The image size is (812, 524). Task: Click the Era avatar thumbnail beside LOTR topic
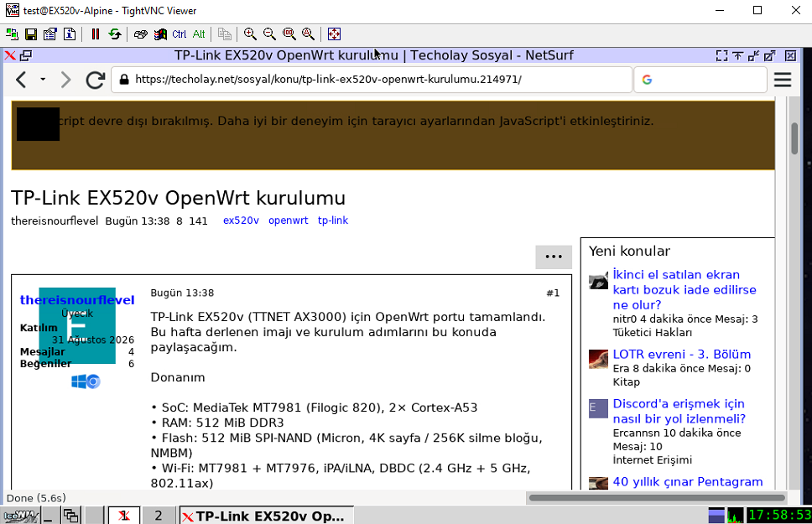(x=598, y=360)
